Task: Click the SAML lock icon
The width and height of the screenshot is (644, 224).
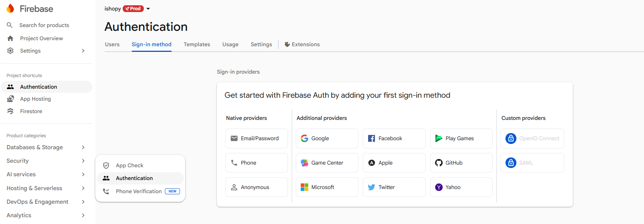Action: [x=511, y=163]
